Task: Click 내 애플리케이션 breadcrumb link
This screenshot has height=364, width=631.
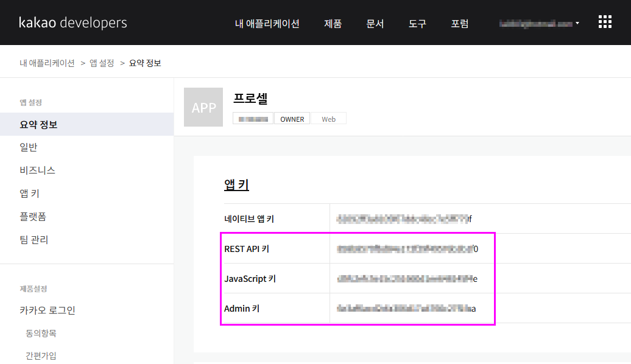Action: pos(47,63)
